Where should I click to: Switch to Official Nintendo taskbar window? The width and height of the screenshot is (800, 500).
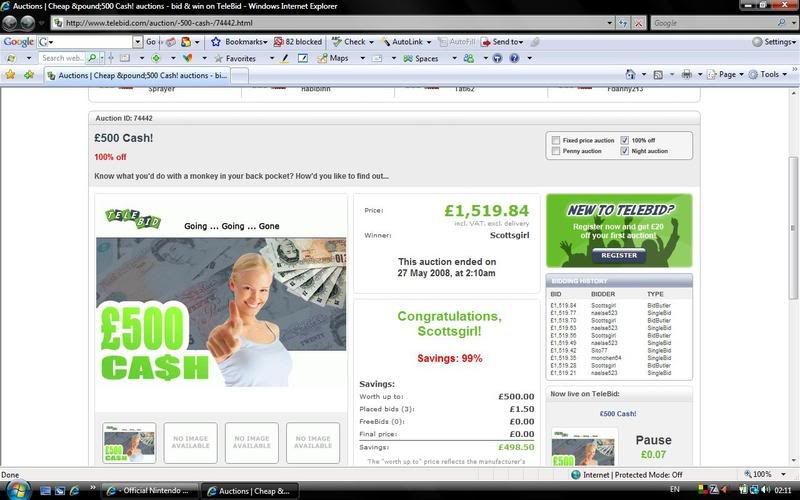[x=150, y=491]
